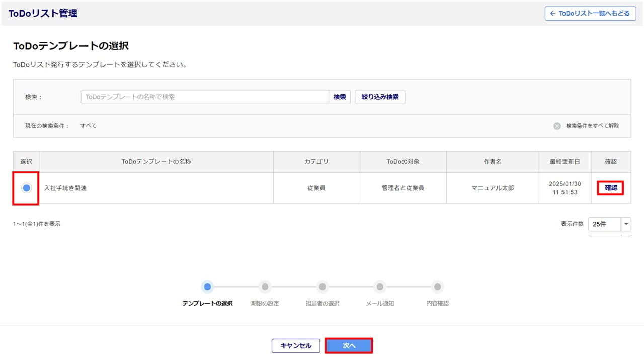Click the 入社手続き関連 template name cell
This screenshot has height=358, width=644.
point(65,188)
